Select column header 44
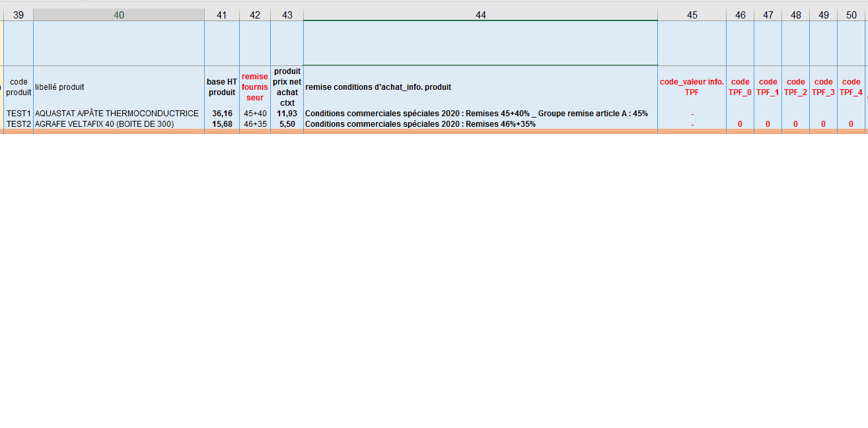This screenshot has height=428, width=868. 480,15
